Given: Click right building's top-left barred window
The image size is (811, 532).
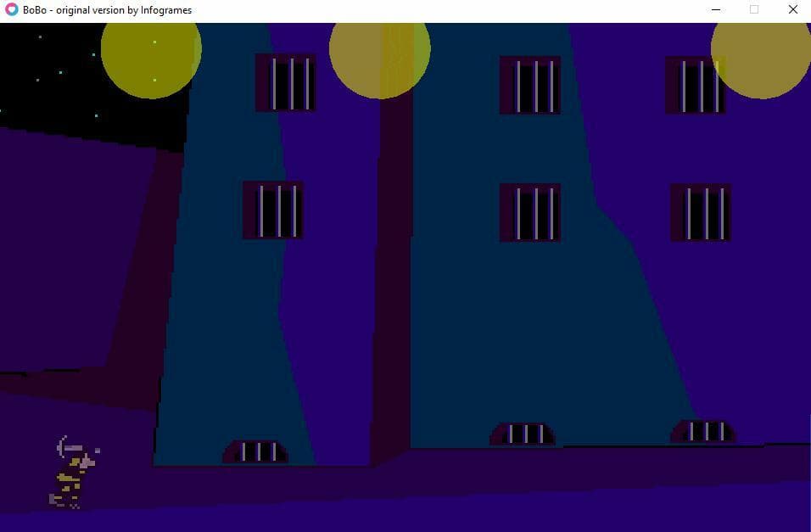Looking at the screenshot, I should point(530,86).
